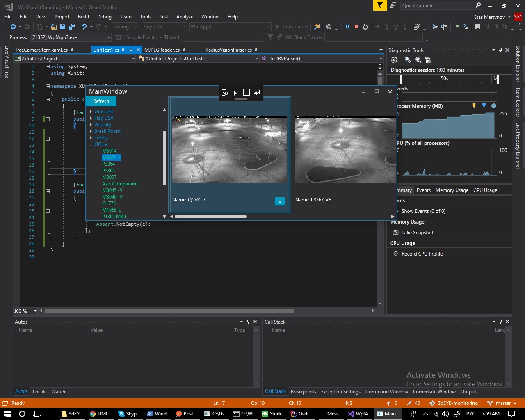The image size is (525, 420).
Task: Click Record CPU Profile radio button
Action: [x=396, y=254]
